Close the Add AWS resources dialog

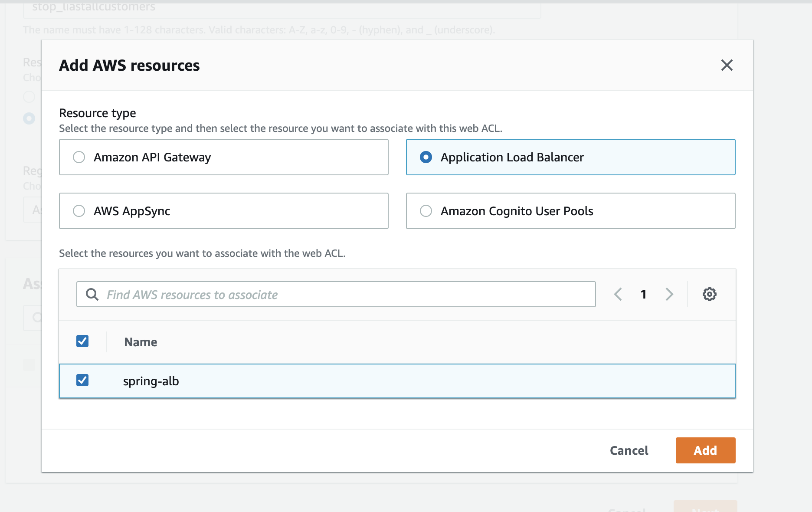[x=727, y=65]
